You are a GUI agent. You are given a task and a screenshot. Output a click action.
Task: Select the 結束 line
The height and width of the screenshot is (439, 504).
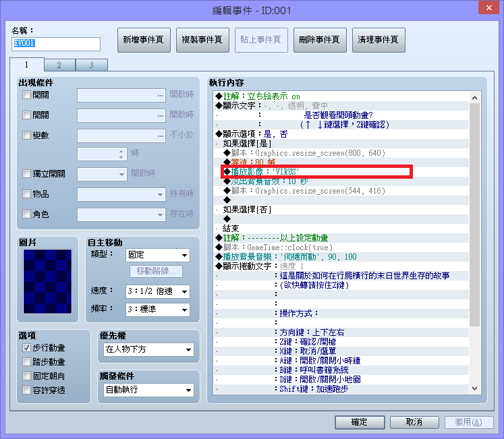[341, 229]
